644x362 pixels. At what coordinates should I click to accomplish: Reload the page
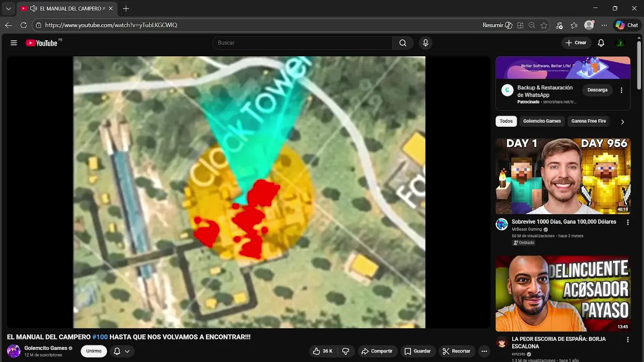pos(24,25)
